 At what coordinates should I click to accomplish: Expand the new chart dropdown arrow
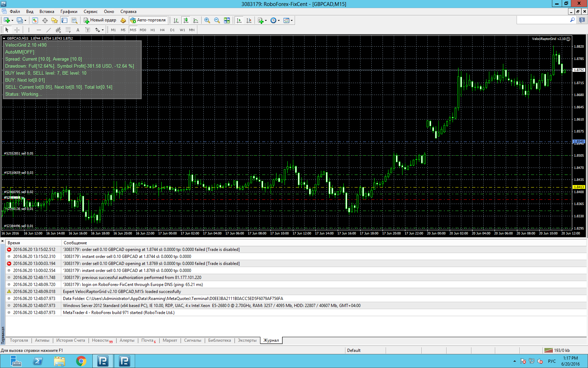coord(12,20)
